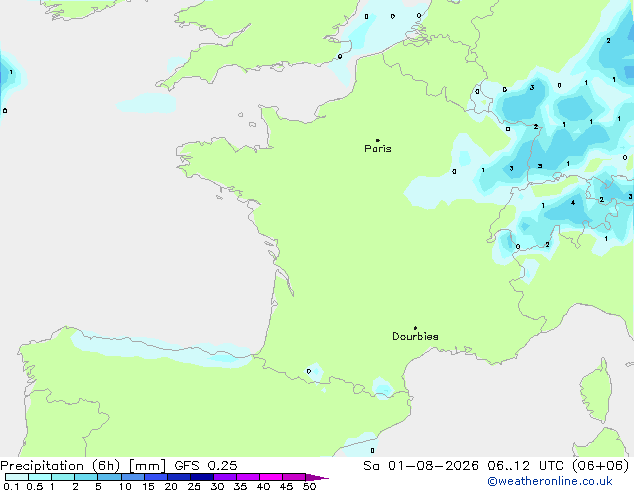Click the legend value '40'
Image resolution: width=634 pixels, height=490 pixels.
tap(263, 486)
